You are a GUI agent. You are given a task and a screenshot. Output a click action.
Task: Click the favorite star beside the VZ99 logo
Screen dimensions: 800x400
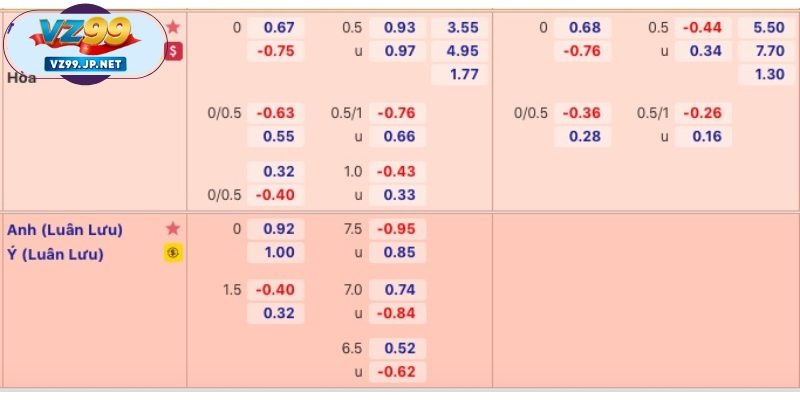pyautogui.click(x=174, y=27)
